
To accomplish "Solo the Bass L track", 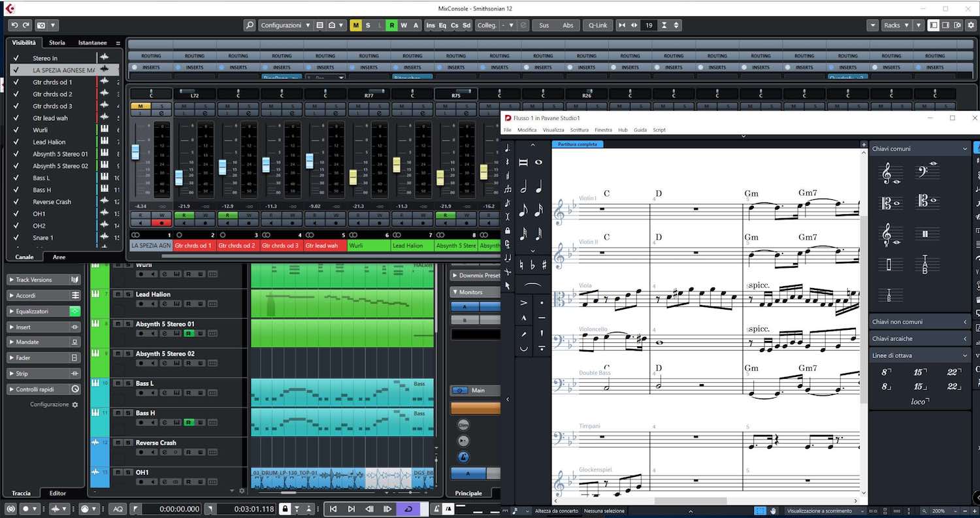I will [127, 383].
